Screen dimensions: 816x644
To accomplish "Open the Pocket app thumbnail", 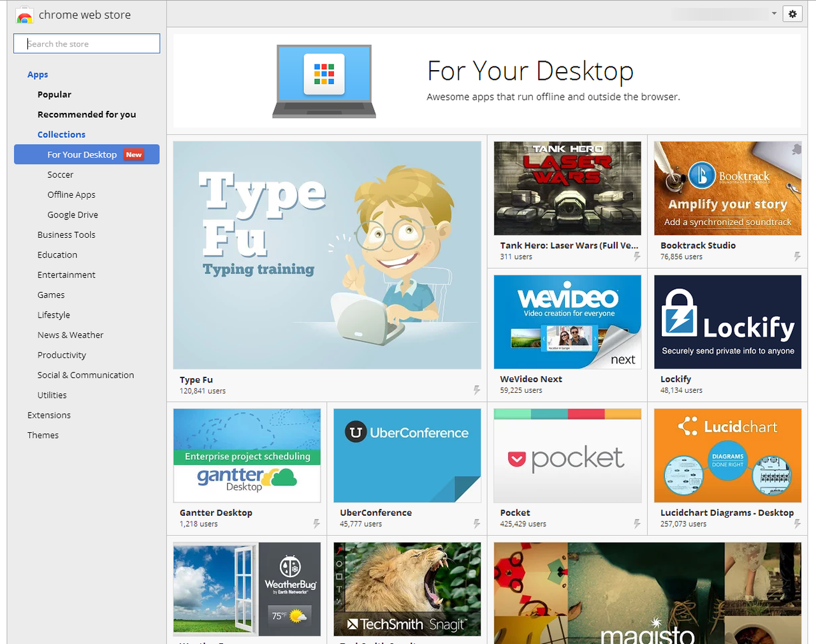I will coord(567,456).
